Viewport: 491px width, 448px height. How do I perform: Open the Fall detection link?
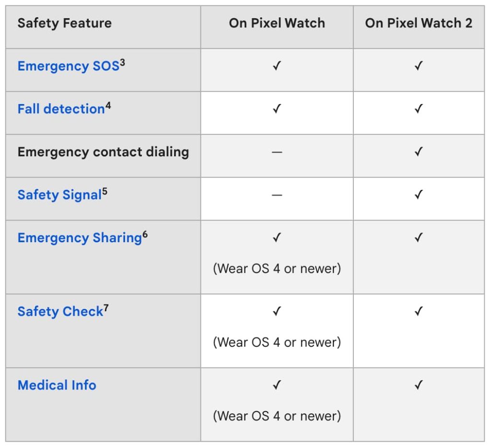point(61,109)
